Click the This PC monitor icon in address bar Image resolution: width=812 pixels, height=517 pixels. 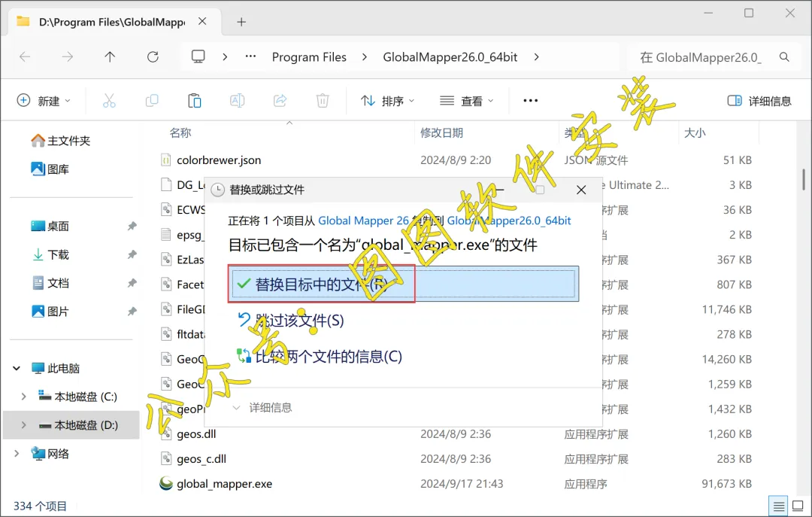coord(198,56)
